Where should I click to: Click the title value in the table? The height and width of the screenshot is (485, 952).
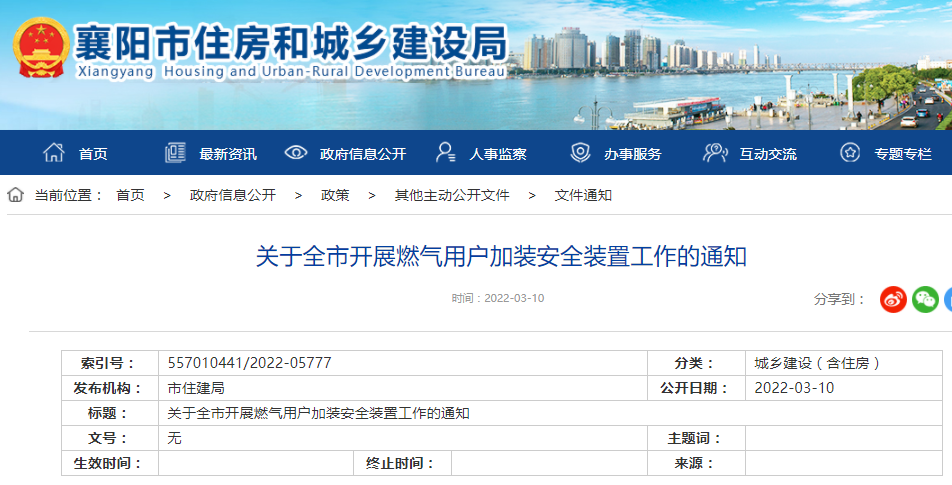tap(318, 413)
